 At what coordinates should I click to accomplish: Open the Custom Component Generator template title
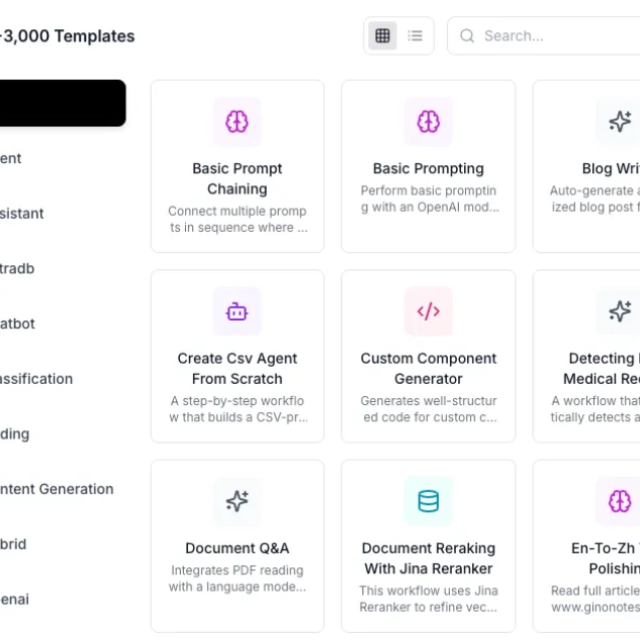pyautogui.click(x=428, y=368)
